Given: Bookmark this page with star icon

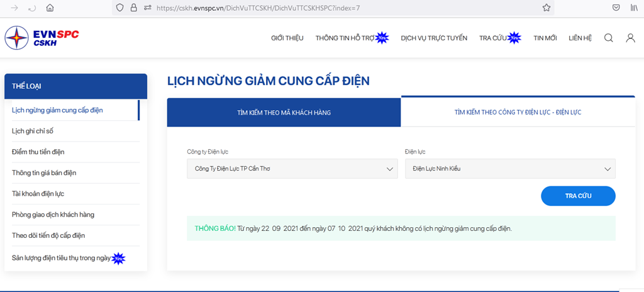Looking at the screenshot, I should (547, 8).
